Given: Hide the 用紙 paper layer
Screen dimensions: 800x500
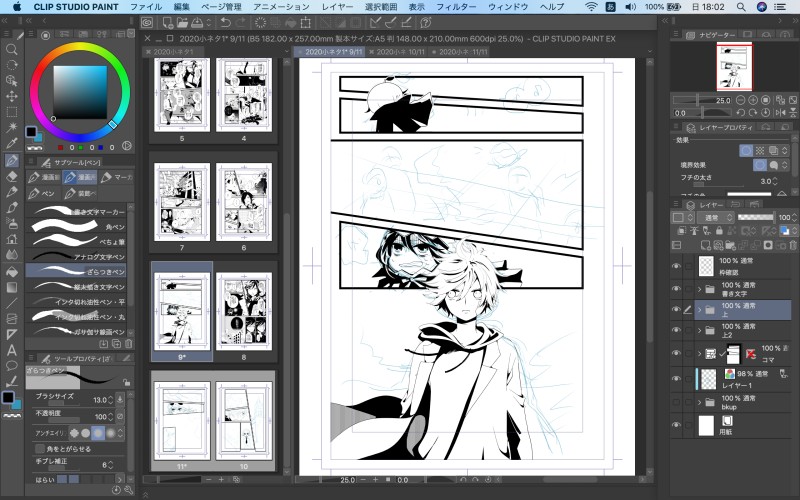Looking at the screenshot, I should tap(676, 424).
